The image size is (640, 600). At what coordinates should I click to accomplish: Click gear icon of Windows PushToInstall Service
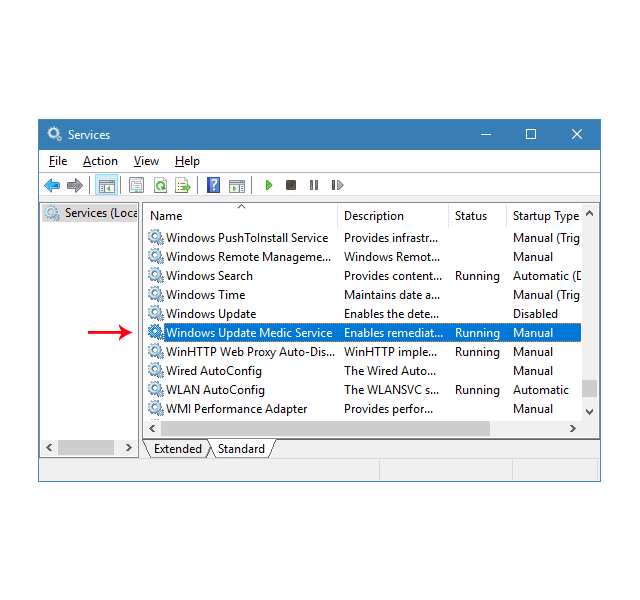[156, 237]
